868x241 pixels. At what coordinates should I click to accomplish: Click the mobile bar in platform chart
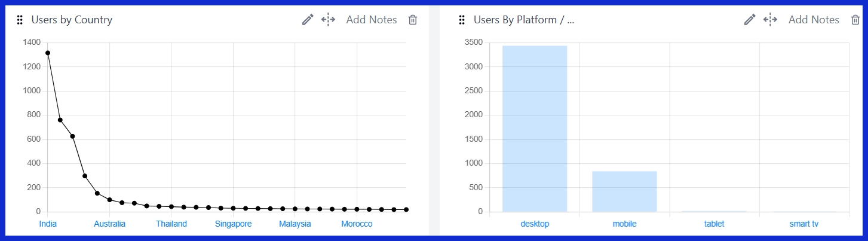(624, 191)
